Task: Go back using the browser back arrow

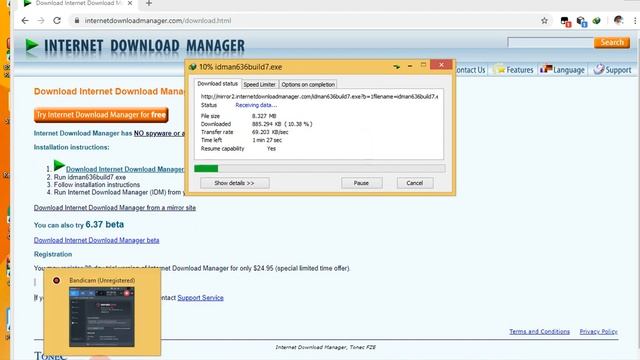Action: tap(25, 20)
